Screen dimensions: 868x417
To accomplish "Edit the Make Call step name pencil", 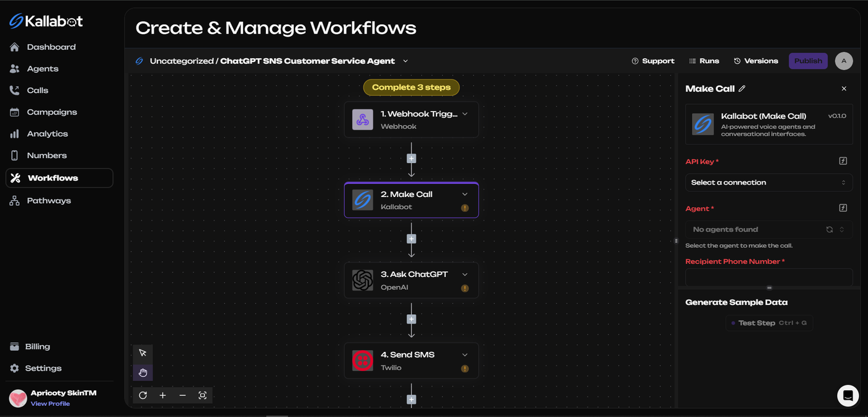I will 742,89.
